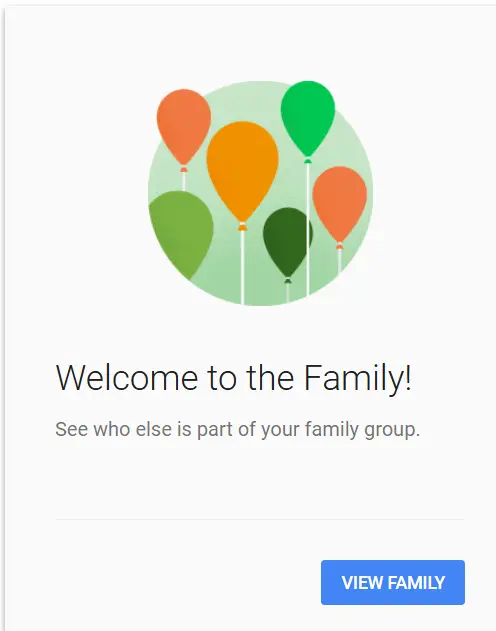Click the word "else" in the subtitle

(x=154, y=429)
